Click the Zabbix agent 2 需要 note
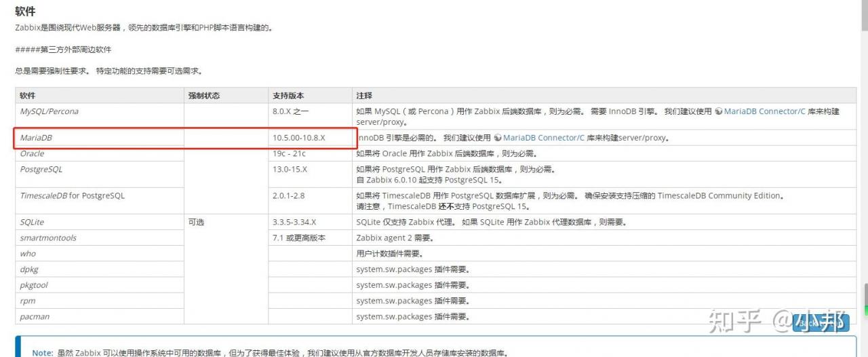 click(x=395, y=238)
